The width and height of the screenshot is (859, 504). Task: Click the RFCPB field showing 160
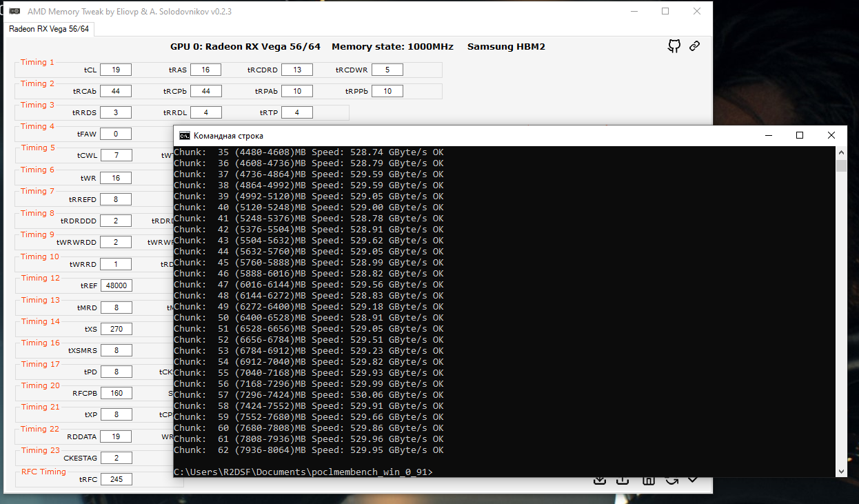tap(116, 393)
